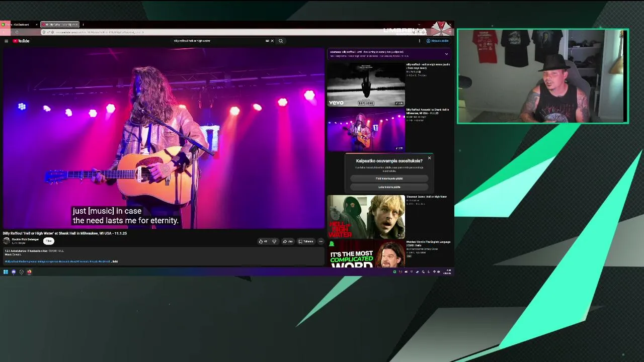
Task: Open more actions menu below the video
Action: coord(320,241)
